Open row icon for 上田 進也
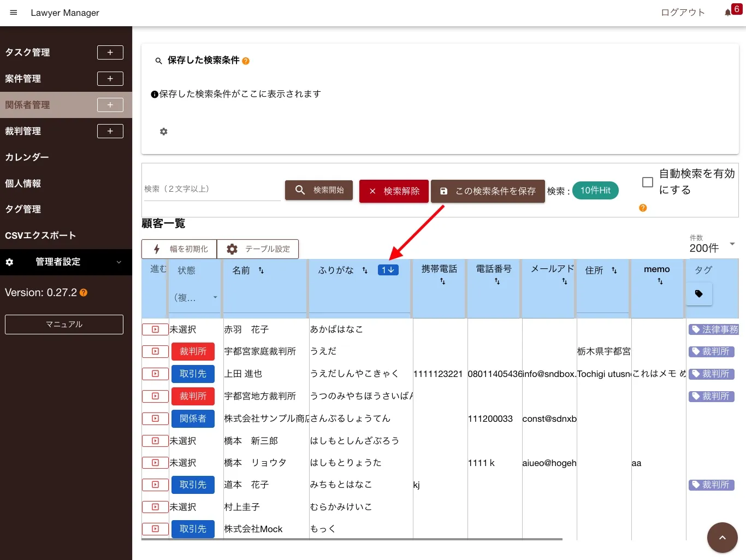 (155, 374)
